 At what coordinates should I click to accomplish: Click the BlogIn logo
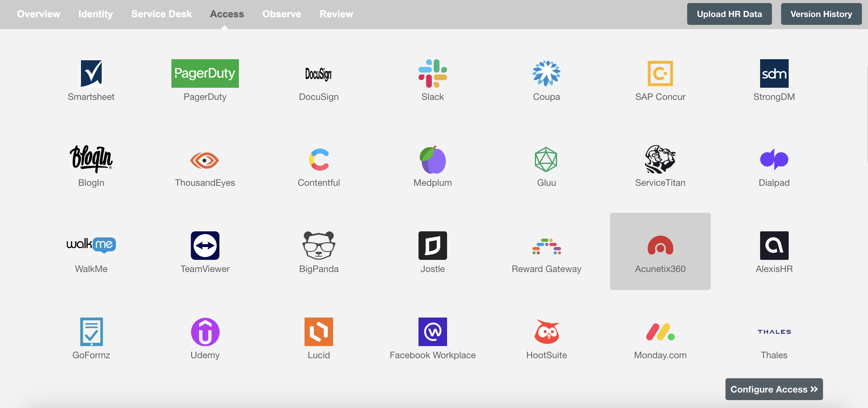coord(91,159)
